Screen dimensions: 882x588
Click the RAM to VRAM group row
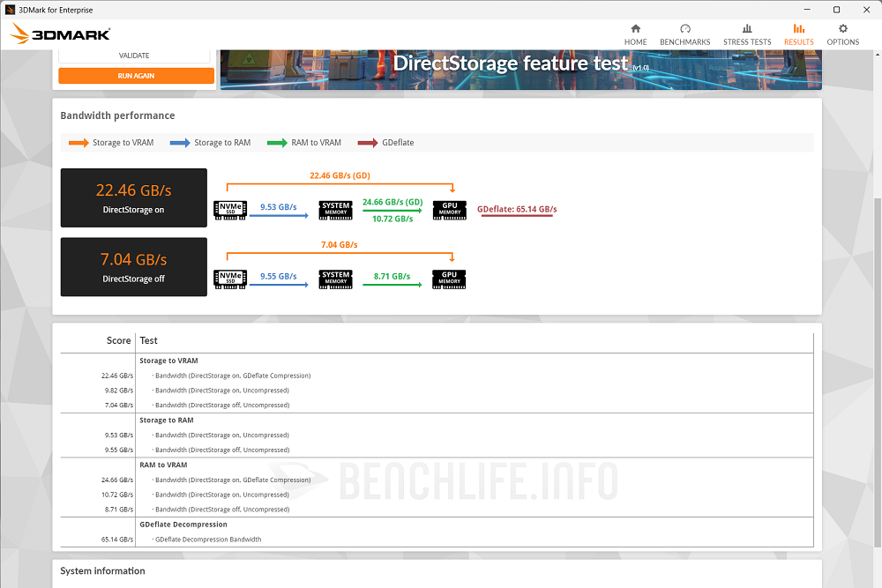coord(437,465)
